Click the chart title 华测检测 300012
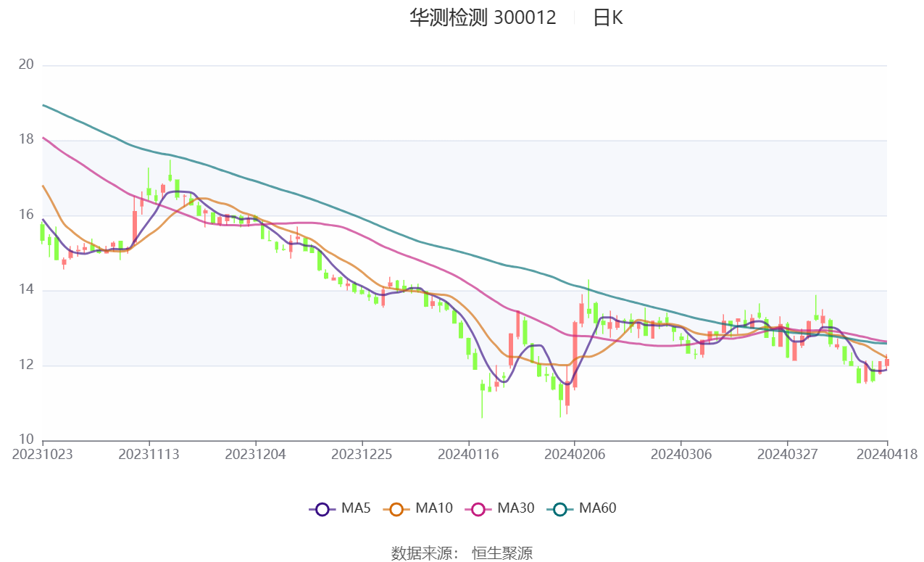Screen dimensions: 924x562 point(483,17)
